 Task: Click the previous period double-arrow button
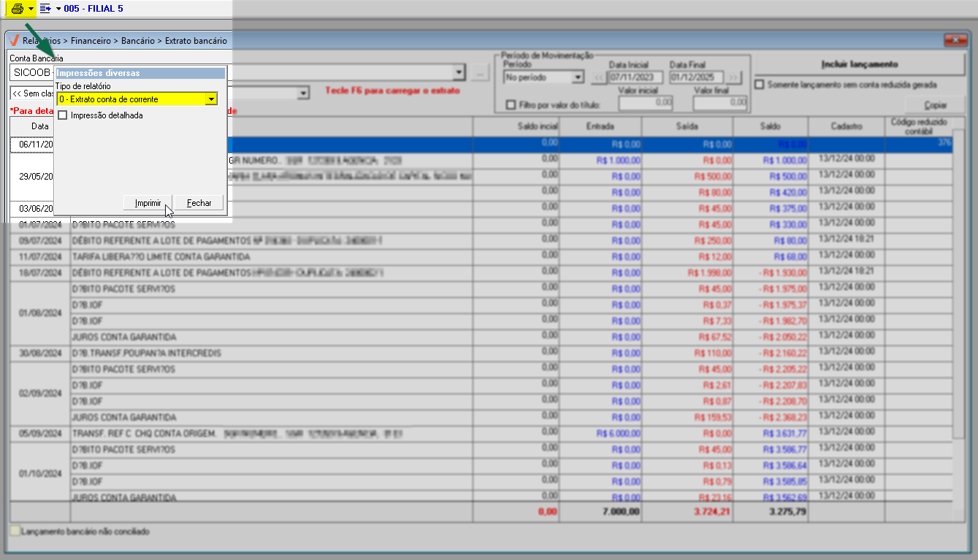click(x=598, y=77)
